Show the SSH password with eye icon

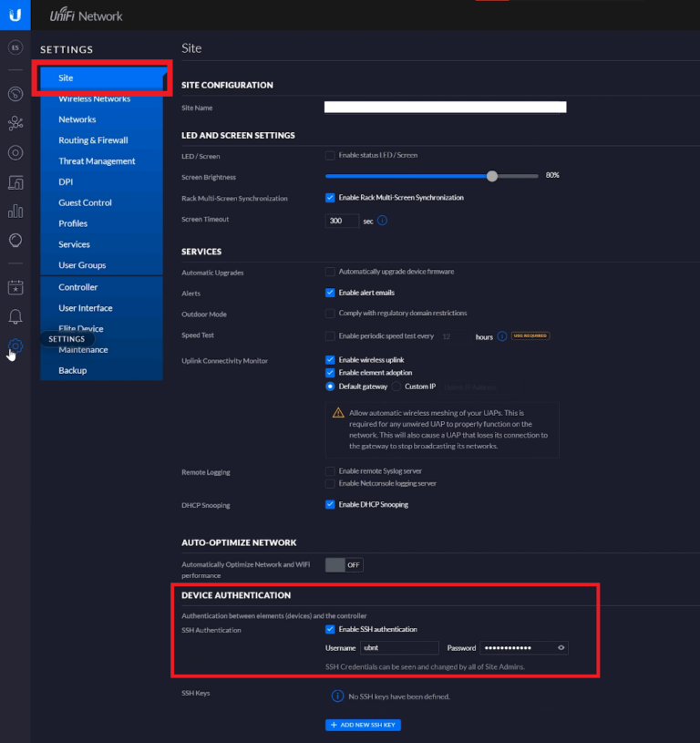561,648
